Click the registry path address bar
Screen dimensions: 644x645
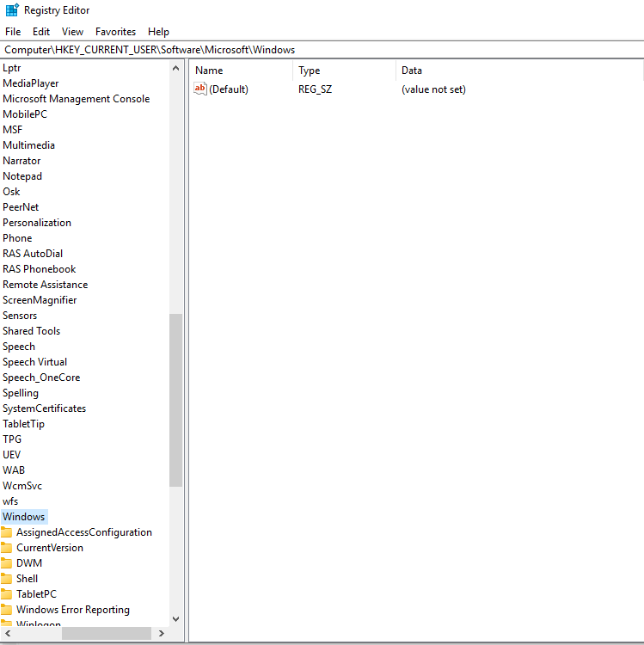tap(322, 50)
